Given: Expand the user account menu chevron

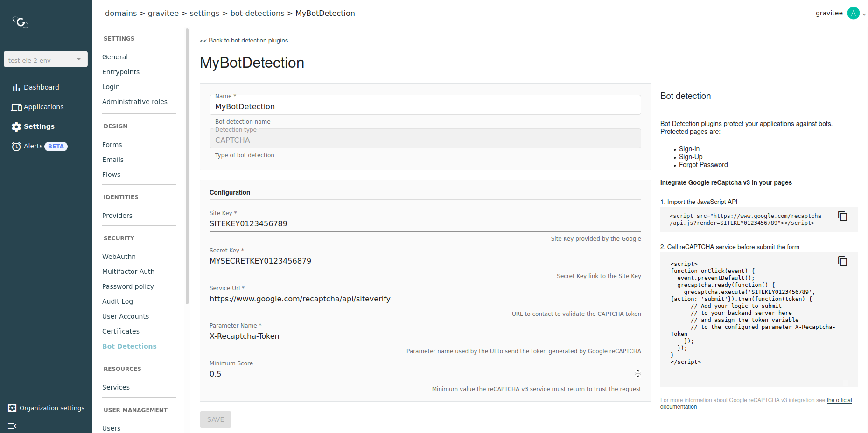Looking at the screenshot, I should click(x=864, y=14).
